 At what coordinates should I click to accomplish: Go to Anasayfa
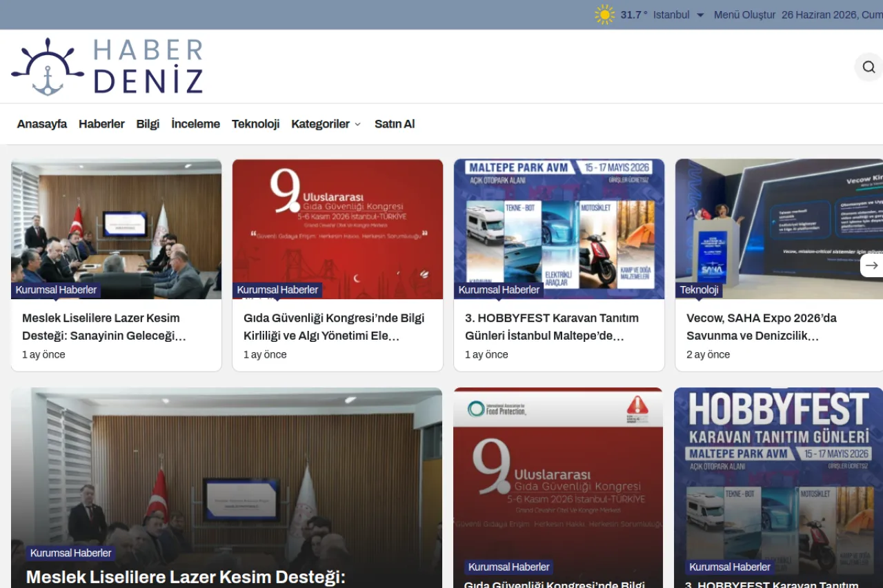coord(42,124)
